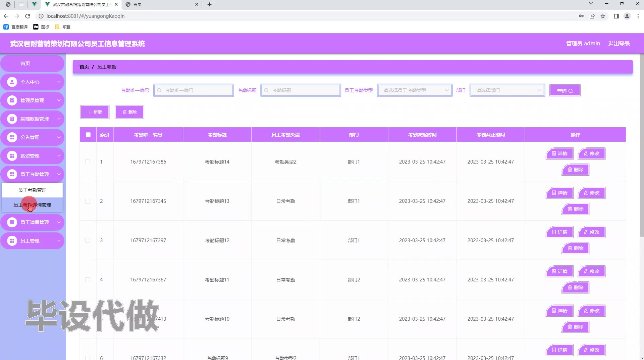Viewport: 644px width, 360px height.
Task: Click 修改 for the 考勤标题13 row
Action: 592,193
